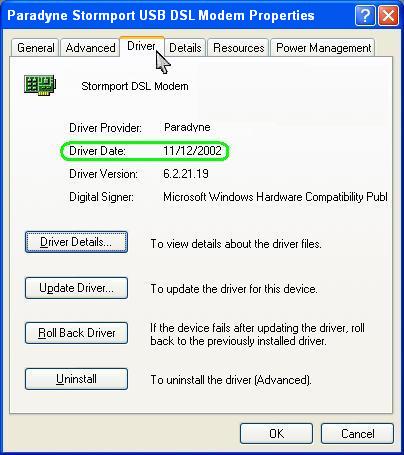Go to the Details tab
Screen dimensions: 404x455
[185, 48]
